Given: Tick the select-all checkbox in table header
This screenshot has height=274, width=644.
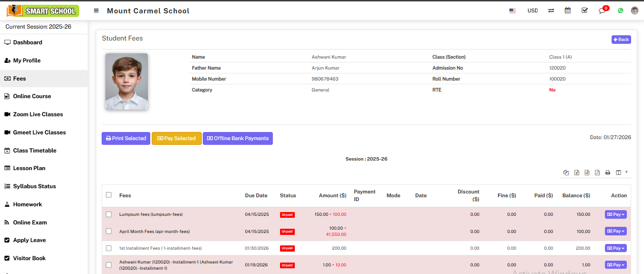Looking at the screenshot, I should [x=109, y=195].
